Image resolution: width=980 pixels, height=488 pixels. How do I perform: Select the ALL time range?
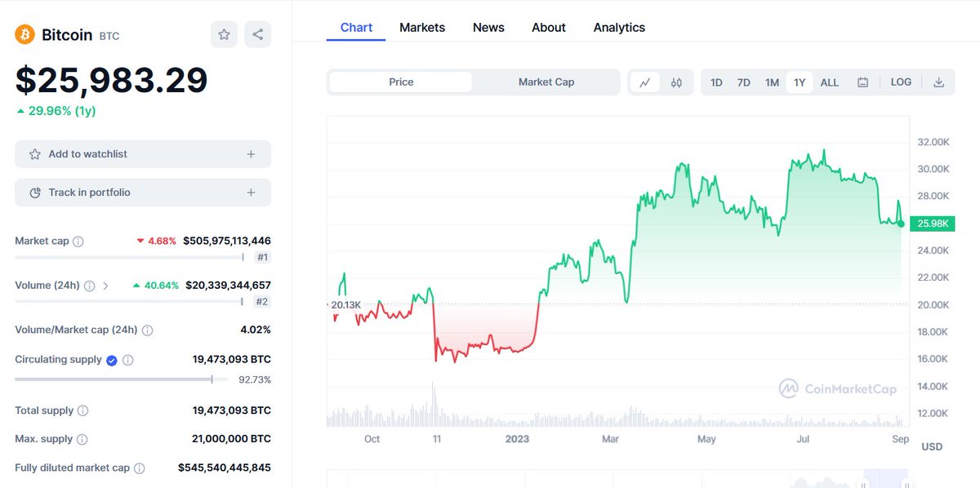pos(829,82)
